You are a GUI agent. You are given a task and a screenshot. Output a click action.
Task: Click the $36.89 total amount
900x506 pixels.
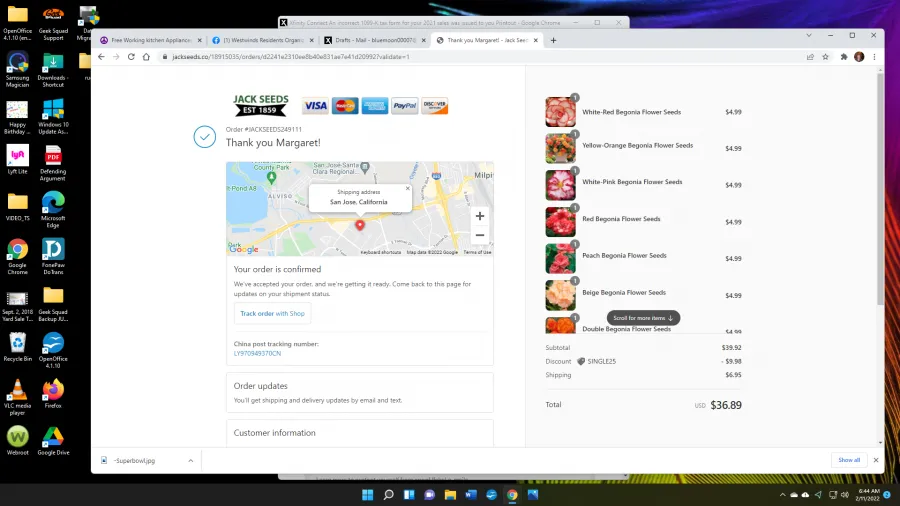(726, 405)
